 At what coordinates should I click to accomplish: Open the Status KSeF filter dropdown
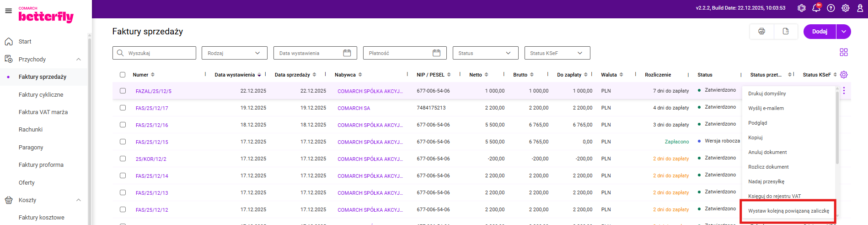pos(557,53)
